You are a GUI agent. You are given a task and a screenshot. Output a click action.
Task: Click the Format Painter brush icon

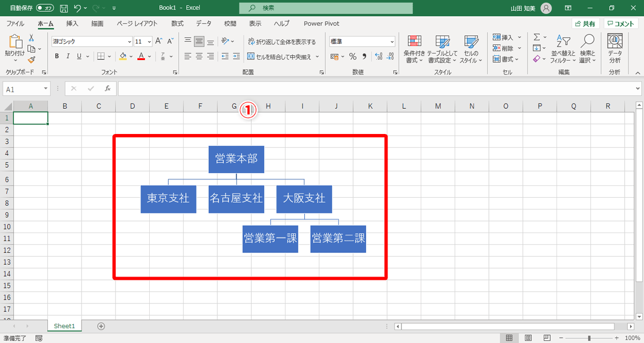click(x=31, y=59)
